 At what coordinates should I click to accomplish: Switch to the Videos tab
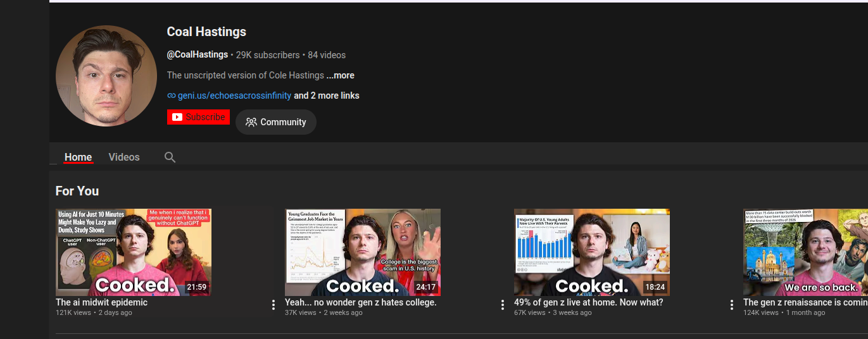point(124,157)
